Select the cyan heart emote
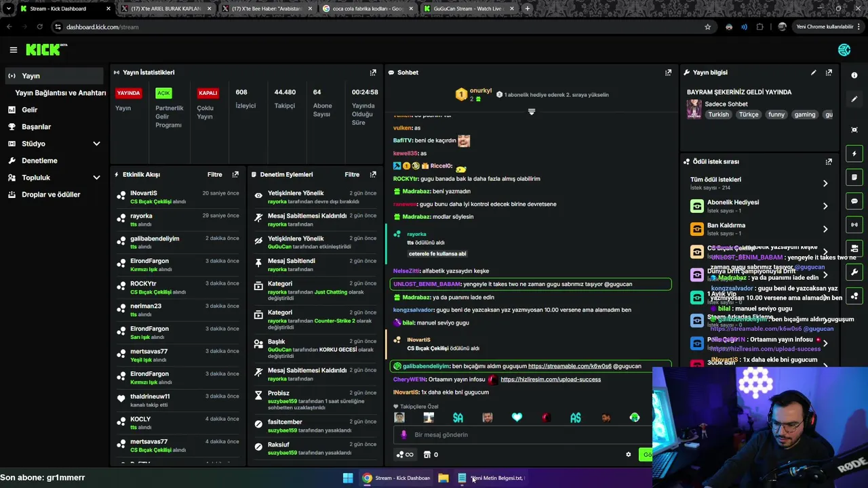 tap(517, 418)
